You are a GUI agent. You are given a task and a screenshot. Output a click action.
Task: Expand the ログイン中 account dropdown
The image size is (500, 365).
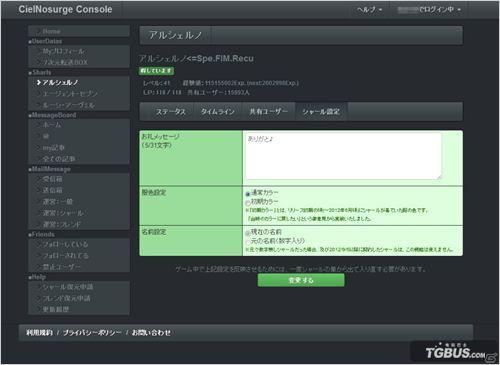point(429,10)
